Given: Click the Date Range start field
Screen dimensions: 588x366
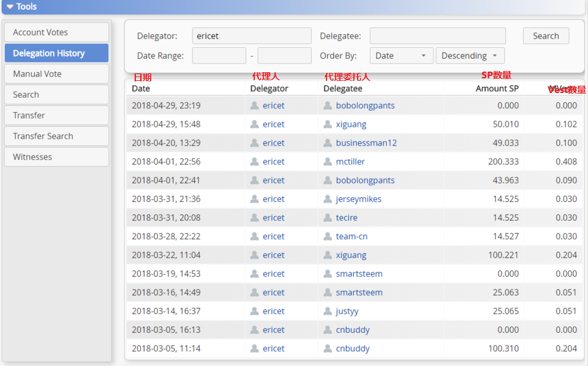Looking at the screenshot, I should click(219, 56).
